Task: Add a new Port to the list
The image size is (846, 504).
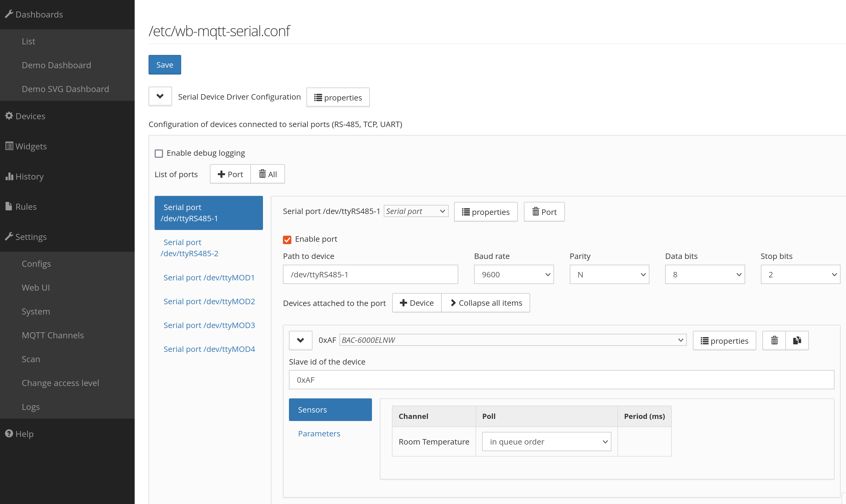Action: click(x=230, y=174)
